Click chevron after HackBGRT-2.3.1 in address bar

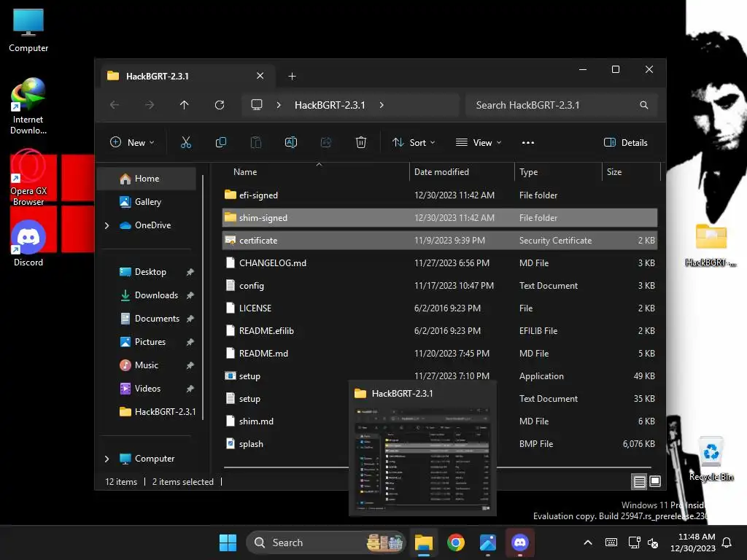(x=382, y=105)
